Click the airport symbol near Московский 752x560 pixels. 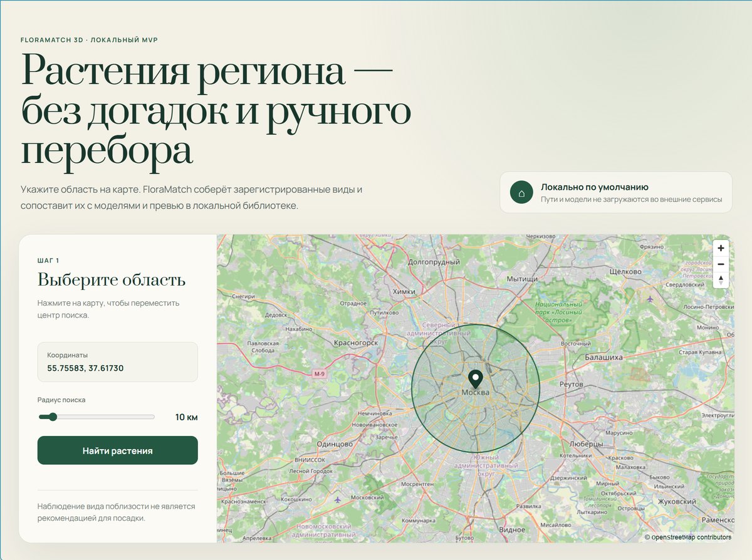[338, 499]
